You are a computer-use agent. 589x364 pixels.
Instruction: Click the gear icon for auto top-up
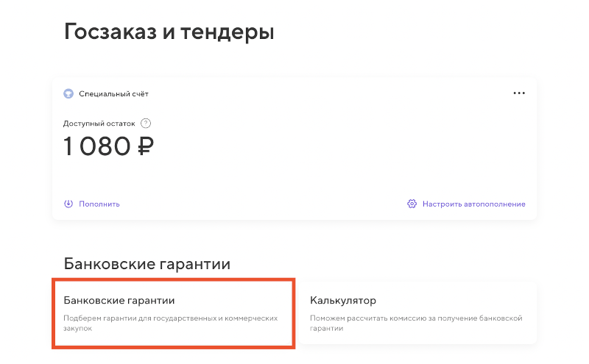pos(412,204)
